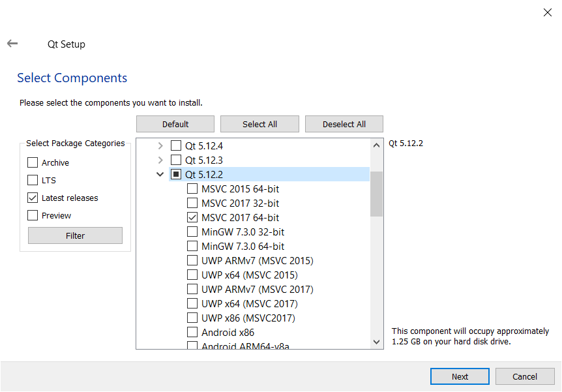
Task: Check the Qt 5.12.4 checkbox
Action: point(176,145)
